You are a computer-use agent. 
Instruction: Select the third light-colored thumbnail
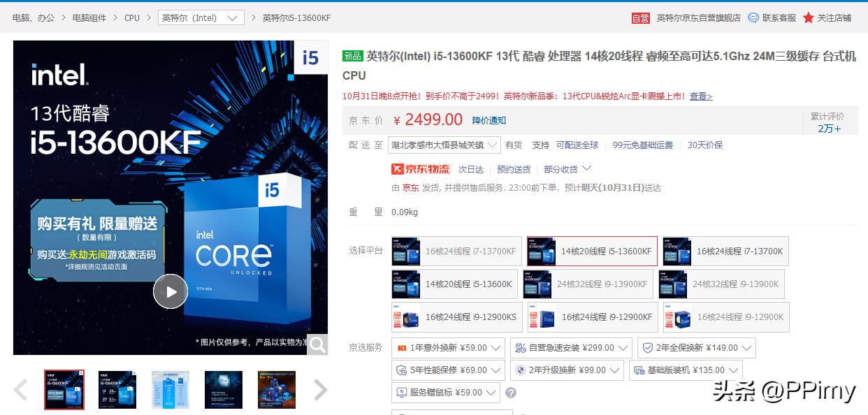point(171,390)
